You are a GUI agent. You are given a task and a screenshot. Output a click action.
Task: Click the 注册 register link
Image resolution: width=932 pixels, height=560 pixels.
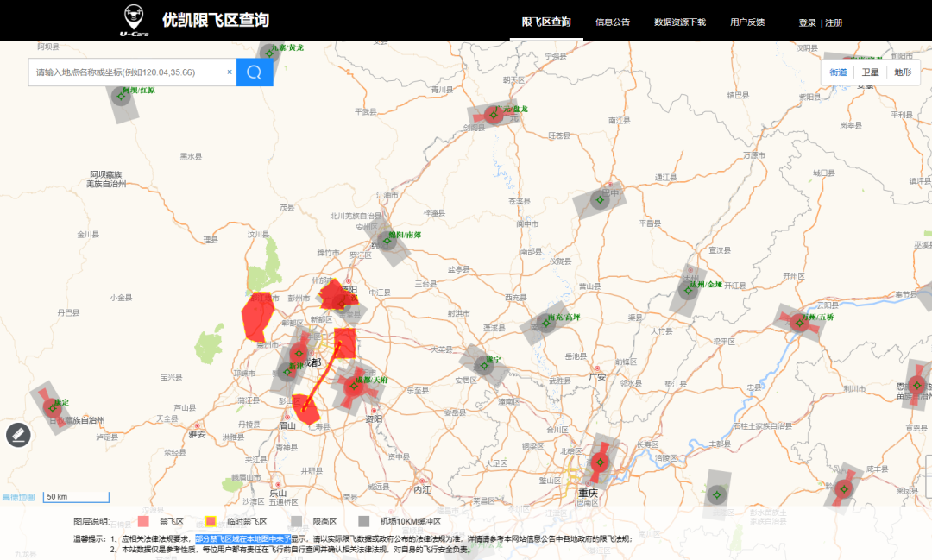834,22
